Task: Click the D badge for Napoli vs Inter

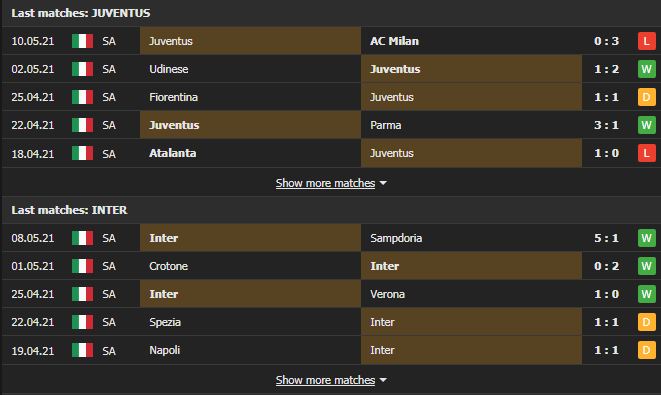Action: (x=646, y=350)
